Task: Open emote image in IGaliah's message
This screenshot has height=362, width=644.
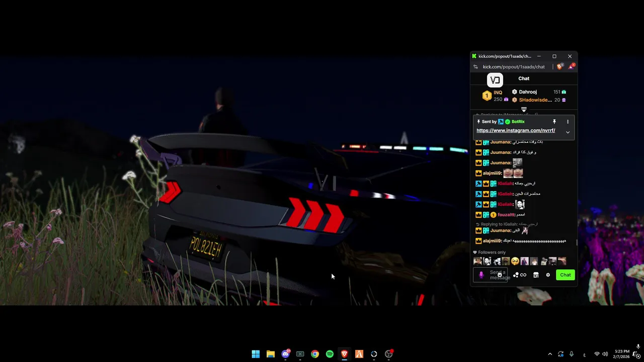Action: [x=520, y=204]
